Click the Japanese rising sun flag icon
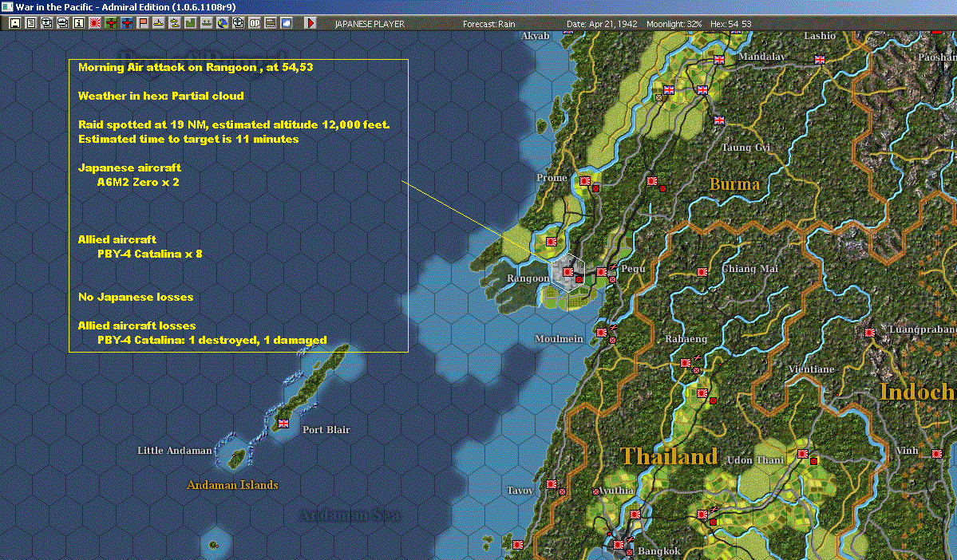Image resolution: width=957 pixels, height=560 pixels. (x=95, y=23)
